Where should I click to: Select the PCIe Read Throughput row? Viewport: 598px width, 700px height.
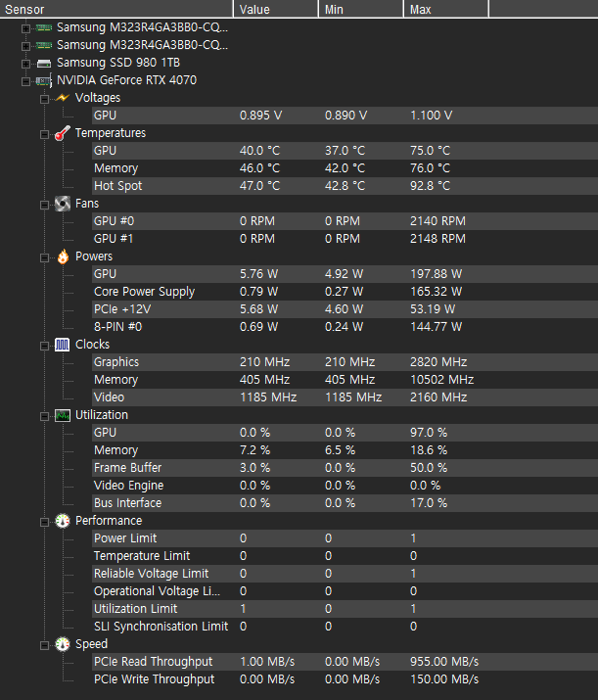click(x=345, y=662)
